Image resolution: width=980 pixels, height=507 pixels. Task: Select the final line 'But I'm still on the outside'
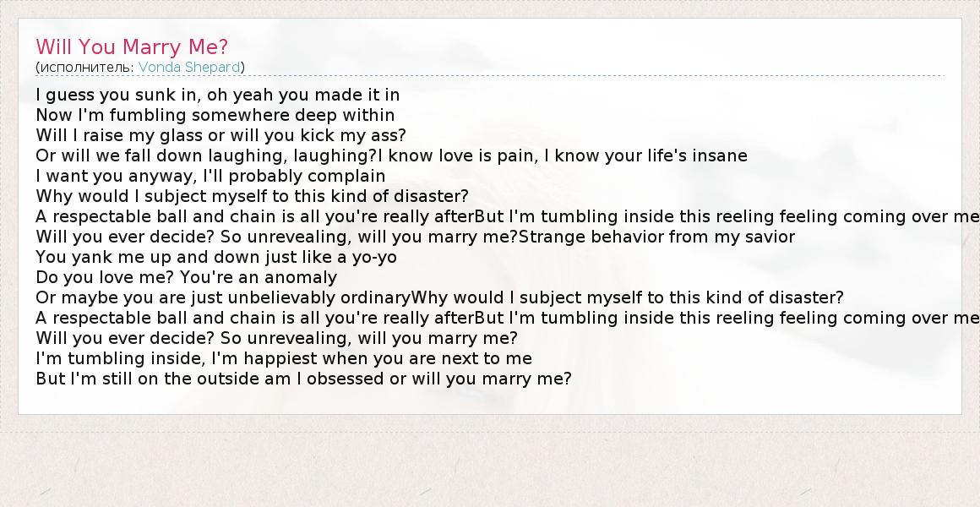[303, 379]
